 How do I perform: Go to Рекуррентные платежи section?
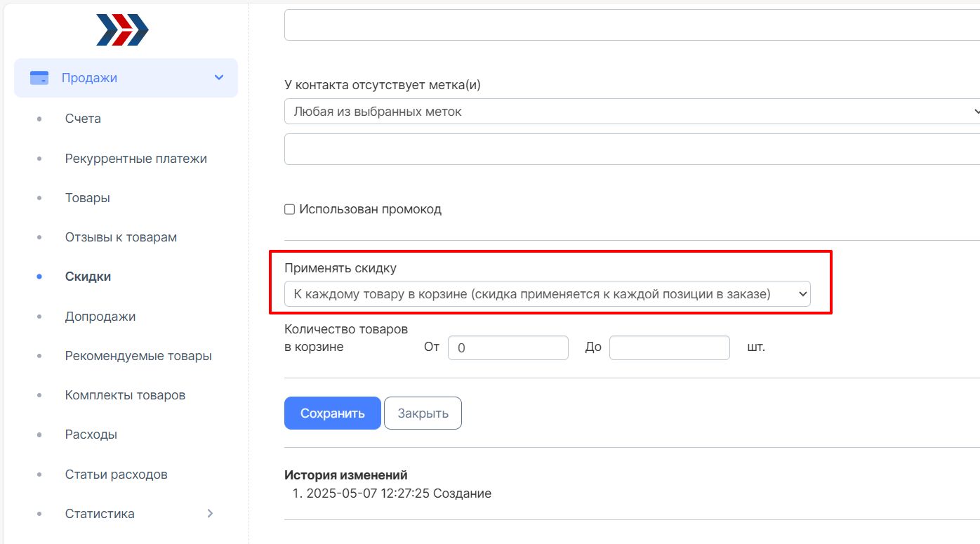[x=135, y=159]
